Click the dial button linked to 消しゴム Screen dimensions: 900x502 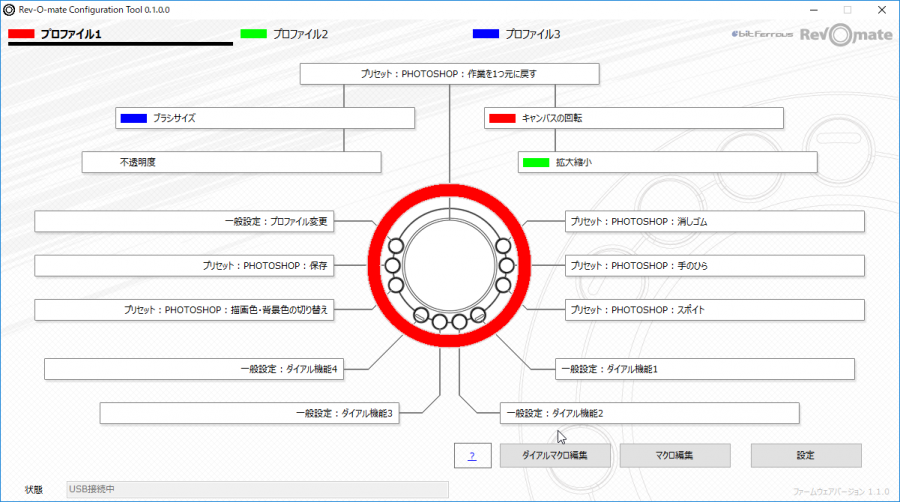[x=503, y=246]
